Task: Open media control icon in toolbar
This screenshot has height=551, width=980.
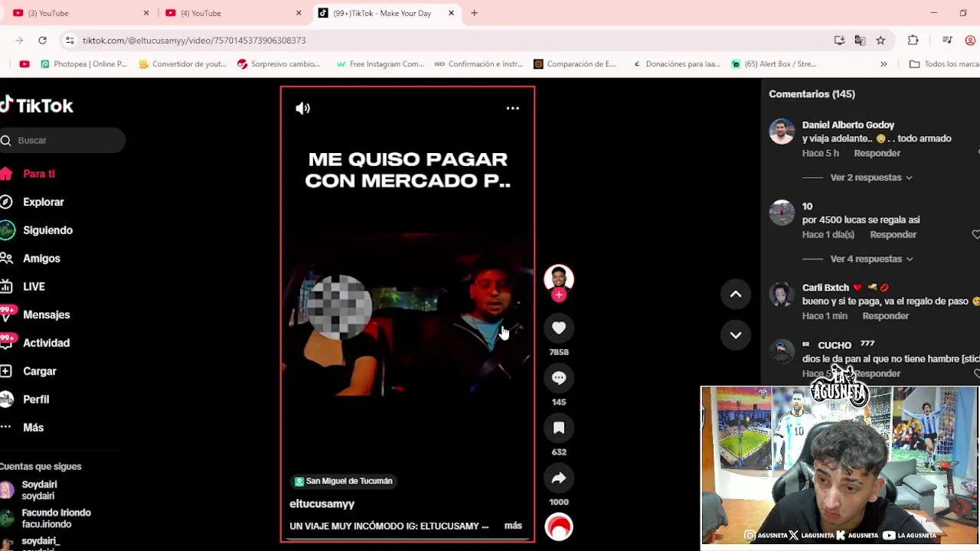Action: tap(947, 41)
